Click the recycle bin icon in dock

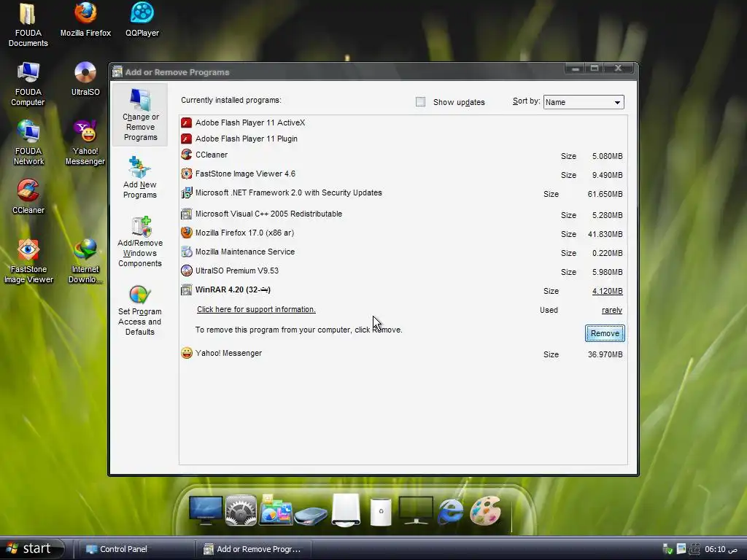381,512
